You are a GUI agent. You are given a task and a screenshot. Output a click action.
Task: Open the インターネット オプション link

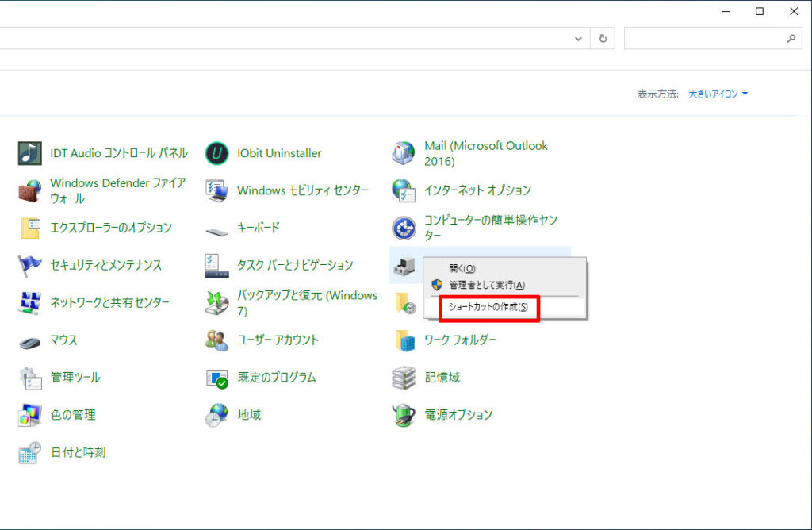[477, 190]
